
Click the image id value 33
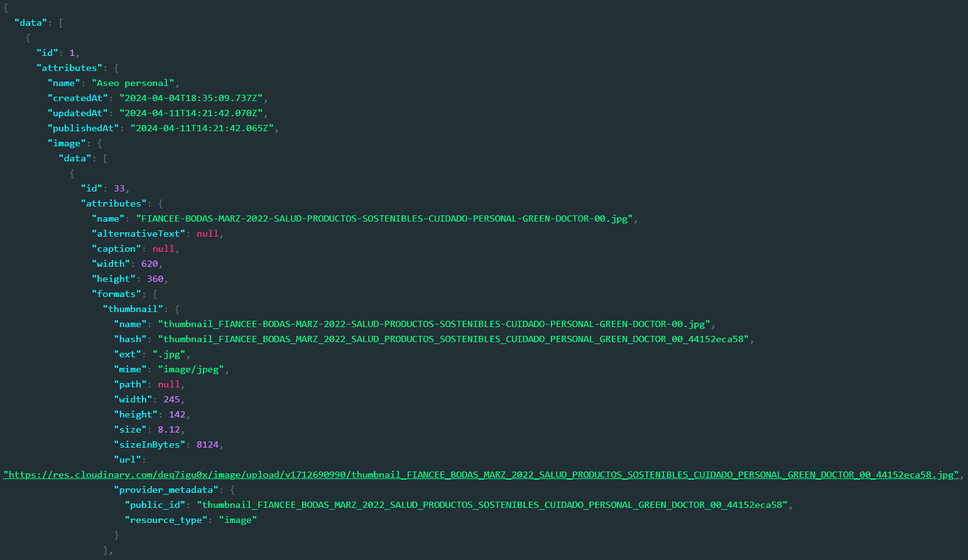click(x=119, y=188)
